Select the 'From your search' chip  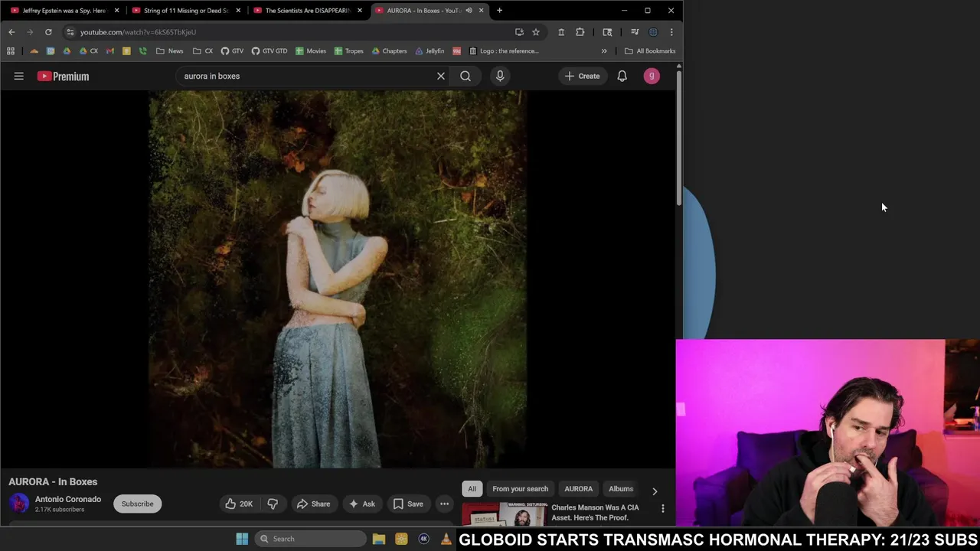pos(520,489)
